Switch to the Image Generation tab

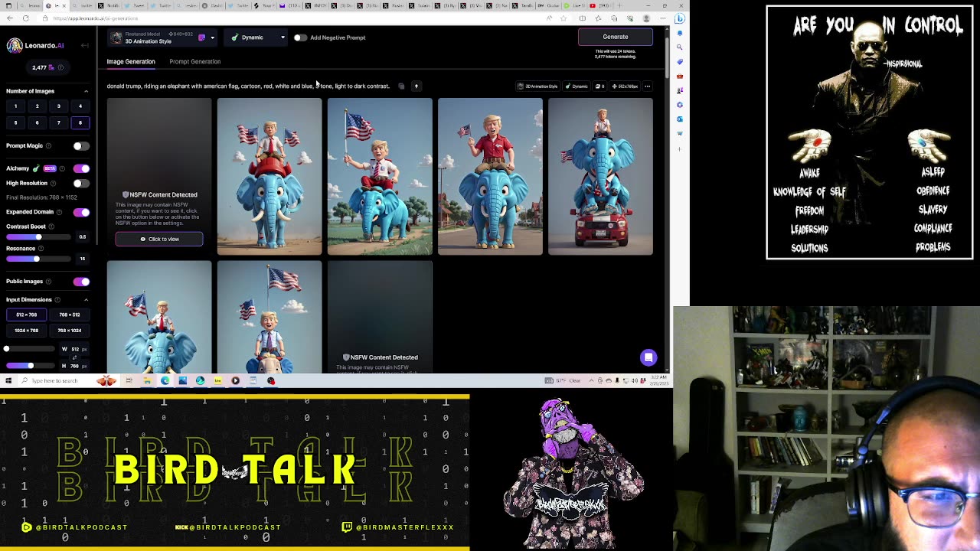(131, 61)
